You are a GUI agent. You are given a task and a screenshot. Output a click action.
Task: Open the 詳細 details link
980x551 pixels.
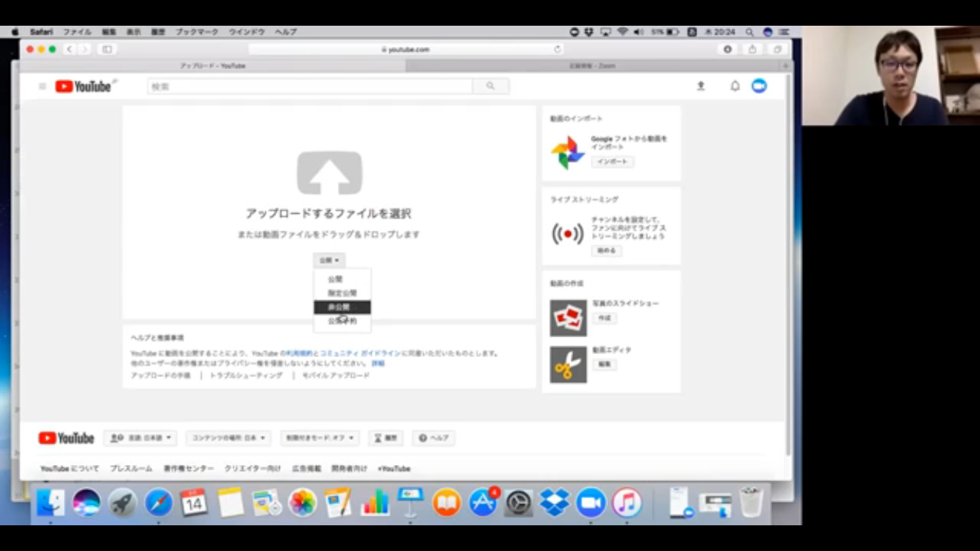click(x=378, y=364)
